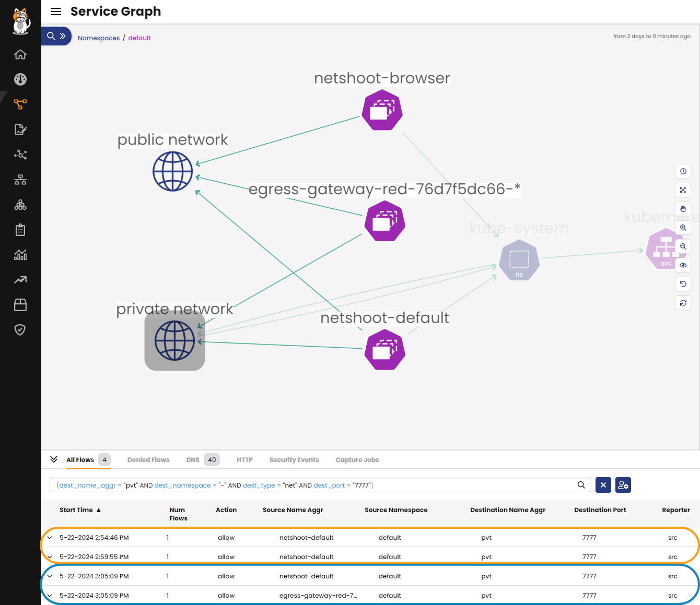The width and height of the screenshot is (700, 605).
Task: Switch to the Denied Flows tab
Action: [148, 459]
